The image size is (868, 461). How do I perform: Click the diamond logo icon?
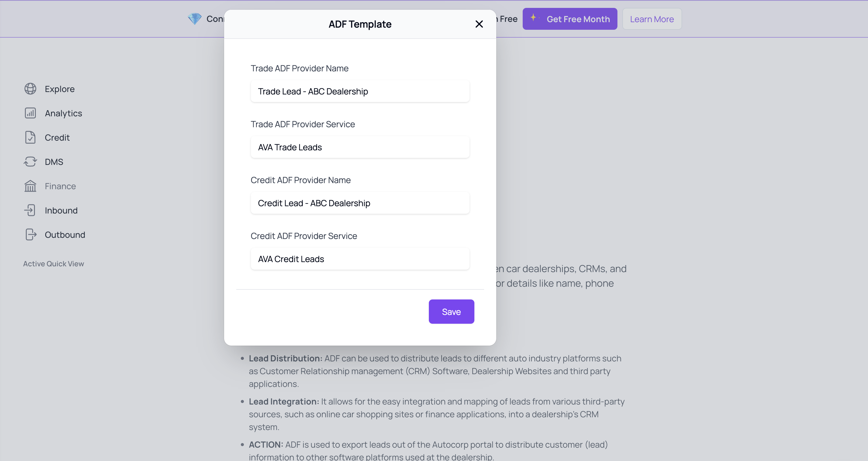(194, 19)
